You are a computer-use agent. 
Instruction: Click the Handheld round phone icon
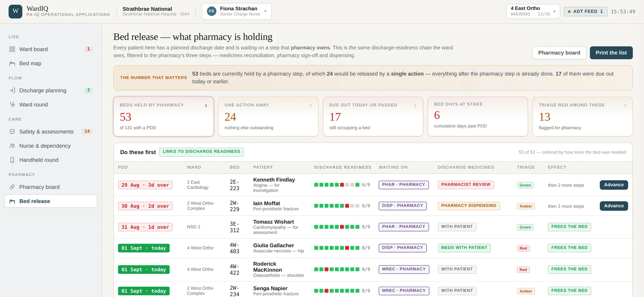tap(12, 160)
